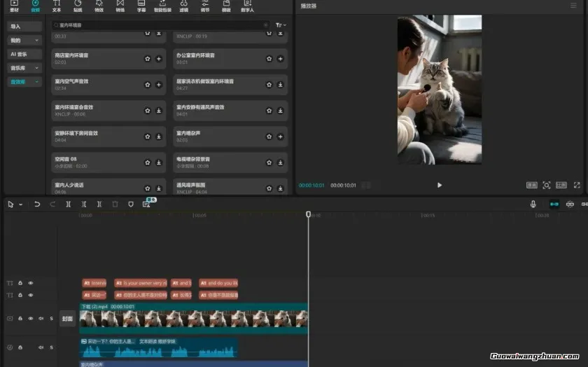Add 室内嘈杂声 to the timeline
This screenshot has height=367, width=588.
[x=280, y=137]
